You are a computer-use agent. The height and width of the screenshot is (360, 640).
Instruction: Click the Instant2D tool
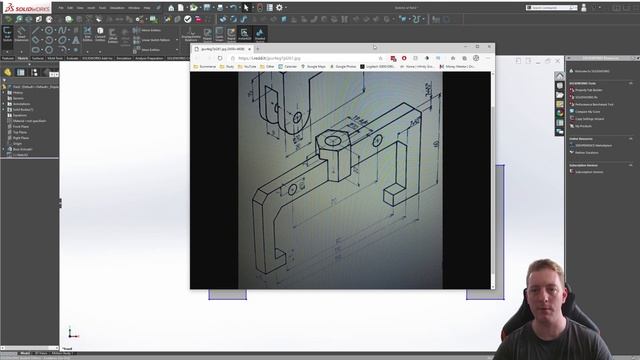click(x=244, y=34)
